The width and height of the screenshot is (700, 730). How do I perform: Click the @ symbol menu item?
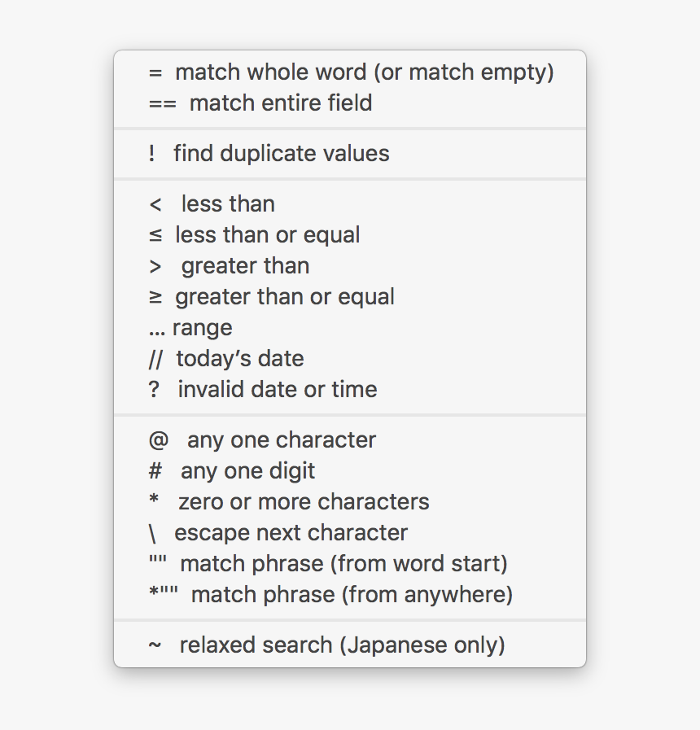pos(159,440)
